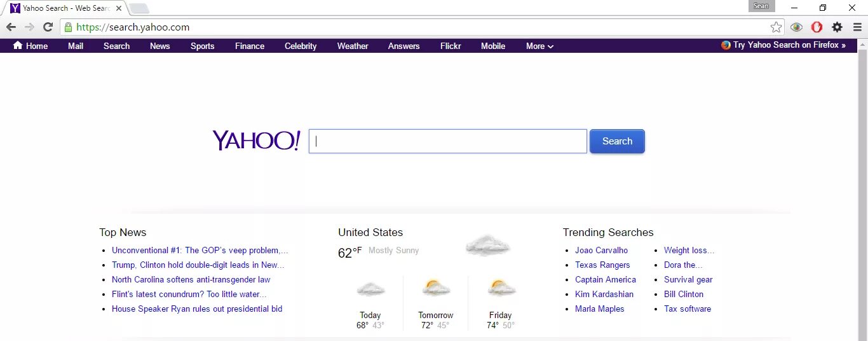868x341 pixels.
Task: Click trending search Texas Rangers
Action: pos(602,265)
